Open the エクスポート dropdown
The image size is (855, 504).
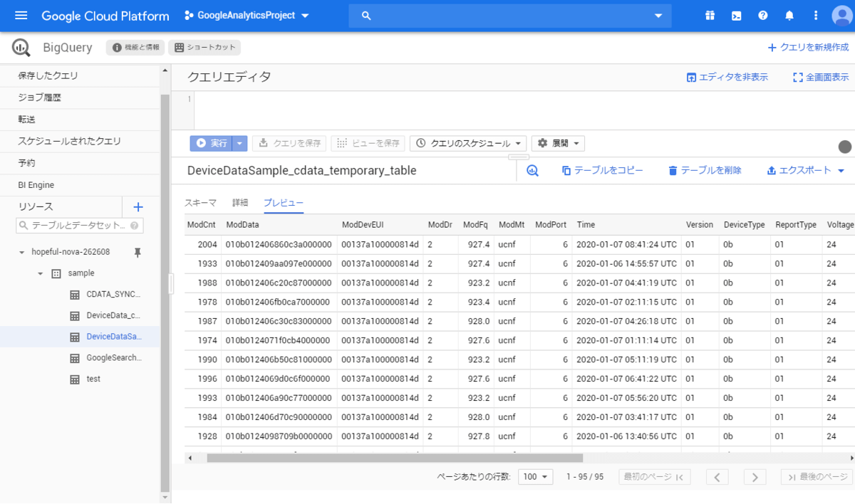(x=806, y=171)
